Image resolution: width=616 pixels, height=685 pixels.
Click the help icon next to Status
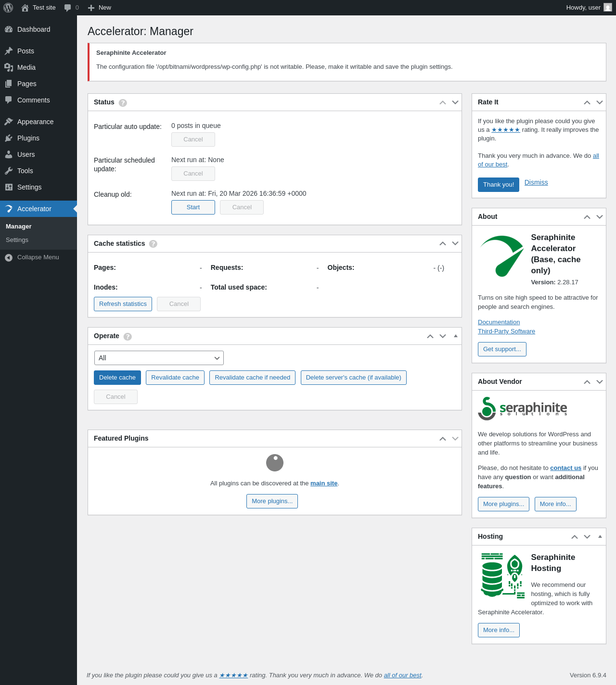click(123, 103)
